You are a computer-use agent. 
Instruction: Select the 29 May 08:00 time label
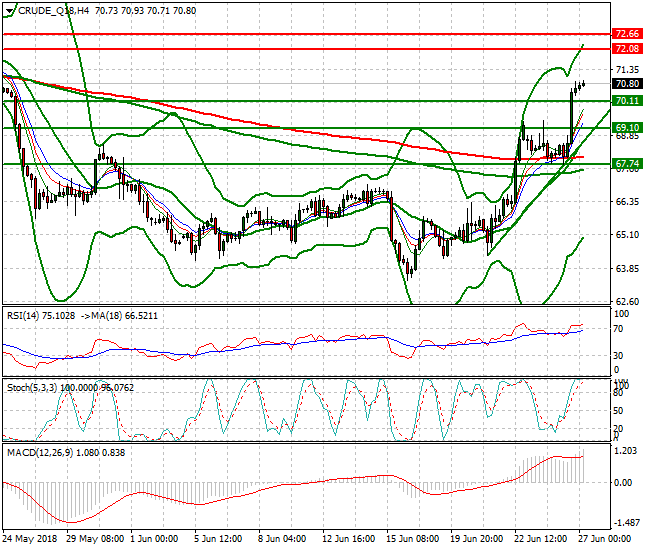[95, 539]
